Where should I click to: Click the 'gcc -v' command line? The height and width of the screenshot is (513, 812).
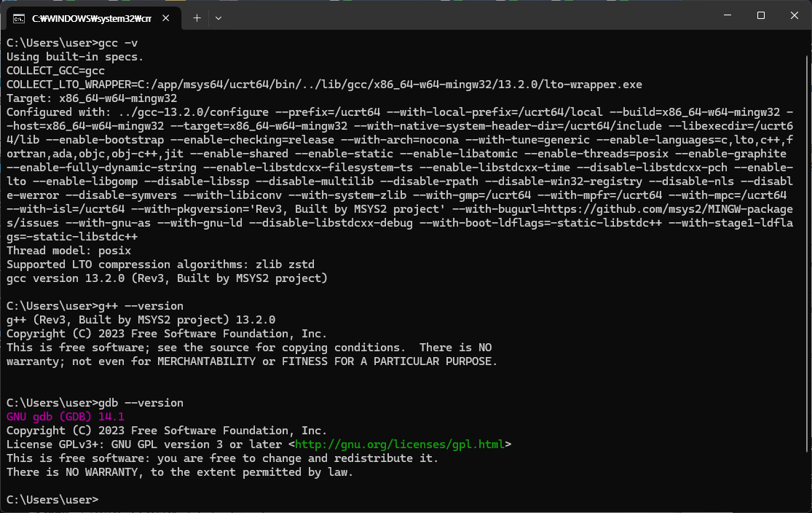click(x=72, y=43)
